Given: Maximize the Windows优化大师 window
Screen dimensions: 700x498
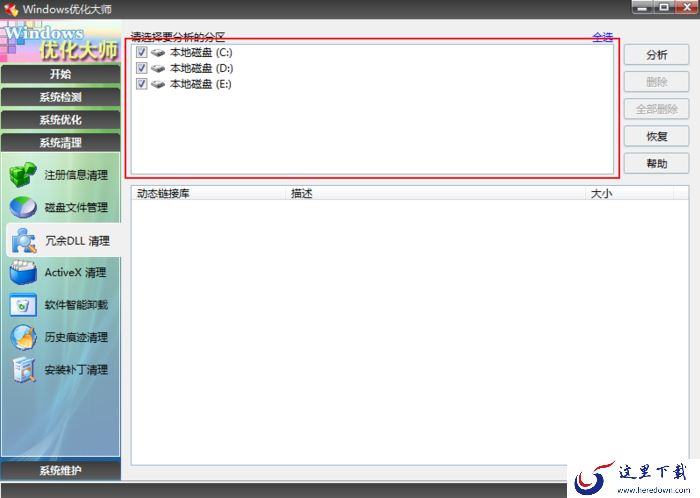Looking at the screenshot, I should (x=664, y=8).
